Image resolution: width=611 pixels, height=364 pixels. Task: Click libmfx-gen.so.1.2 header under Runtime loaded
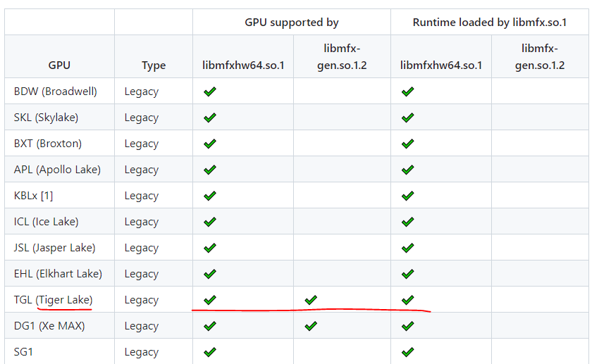[x=540, y=57]
